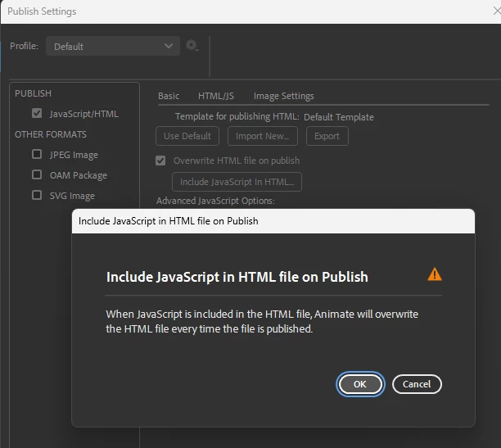
Task: Click the SVG Image label text
Action: (72, 196)
